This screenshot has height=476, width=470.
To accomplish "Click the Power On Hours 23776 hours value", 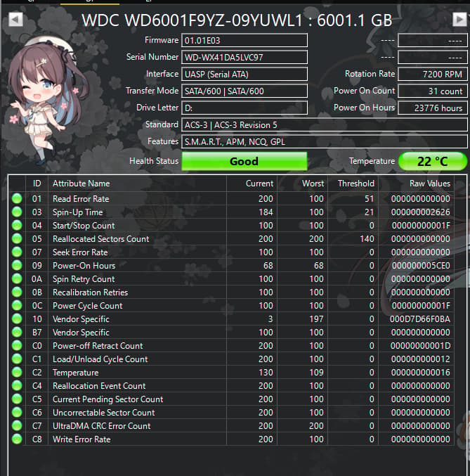I will [x=433, y=108].
